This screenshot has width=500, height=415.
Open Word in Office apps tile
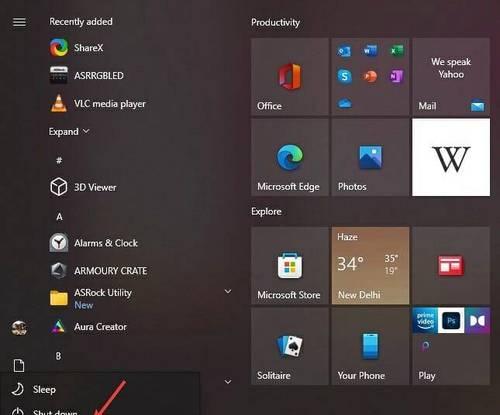tap(370, 51)
